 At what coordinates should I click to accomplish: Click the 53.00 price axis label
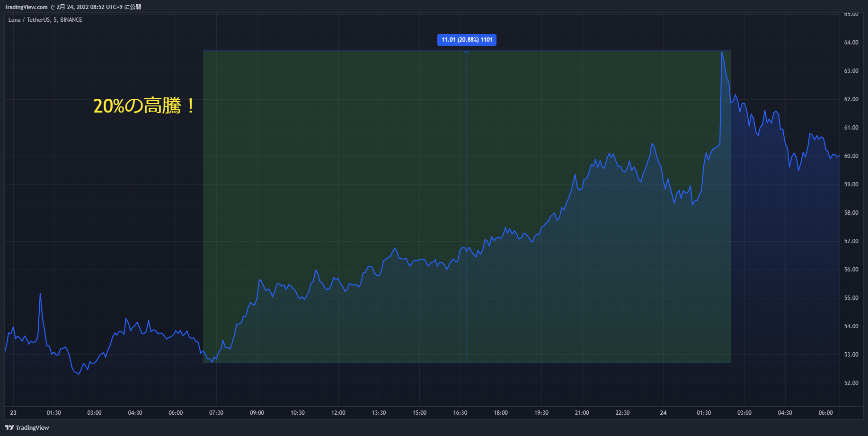851,355
